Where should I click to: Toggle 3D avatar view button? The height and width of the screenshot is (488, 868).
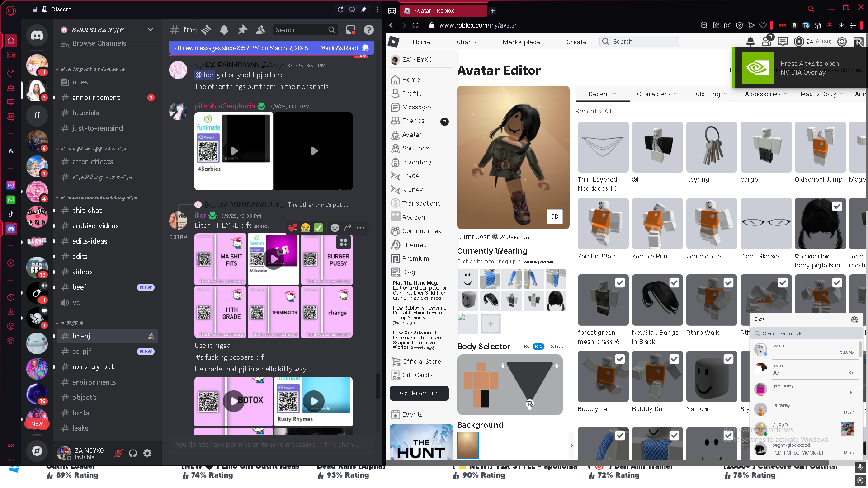(x=555, y=216)
